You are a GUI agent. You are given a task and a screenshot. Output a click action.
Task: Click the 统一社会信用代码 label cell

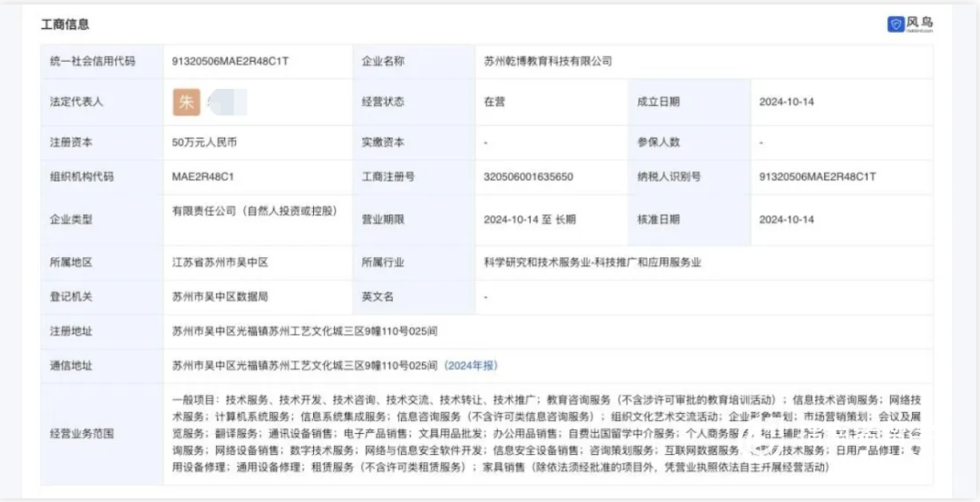(93, 61)
